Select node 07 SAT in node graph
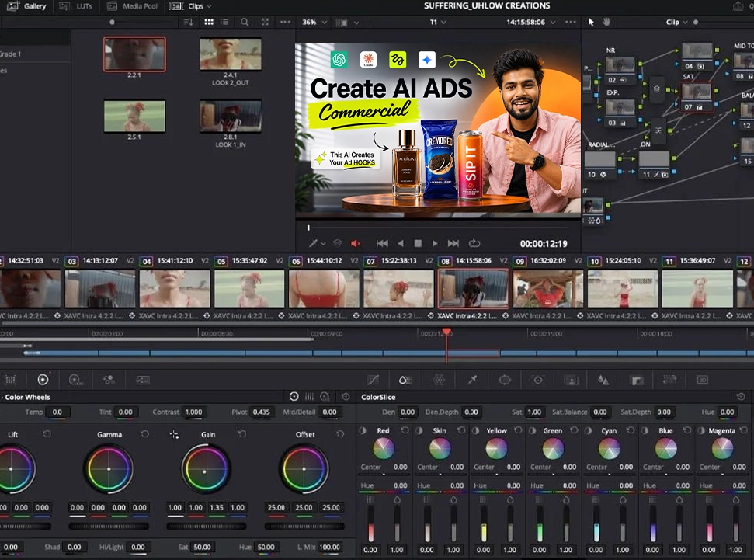Screen dimensions: 754x560 point(697,96)
